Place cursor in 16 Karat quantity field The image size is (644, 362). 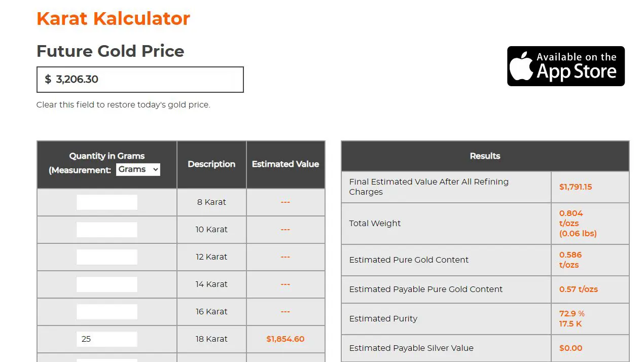107,312
